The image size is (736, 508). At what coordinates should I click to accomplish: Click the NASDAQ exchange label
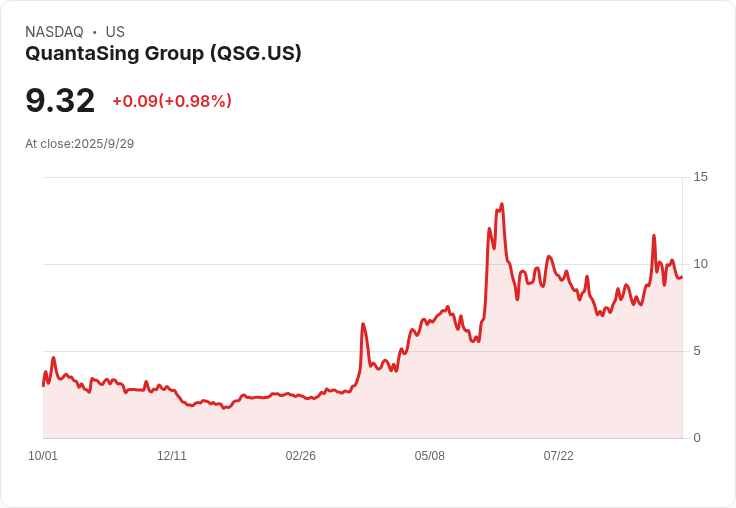point(54,32)
